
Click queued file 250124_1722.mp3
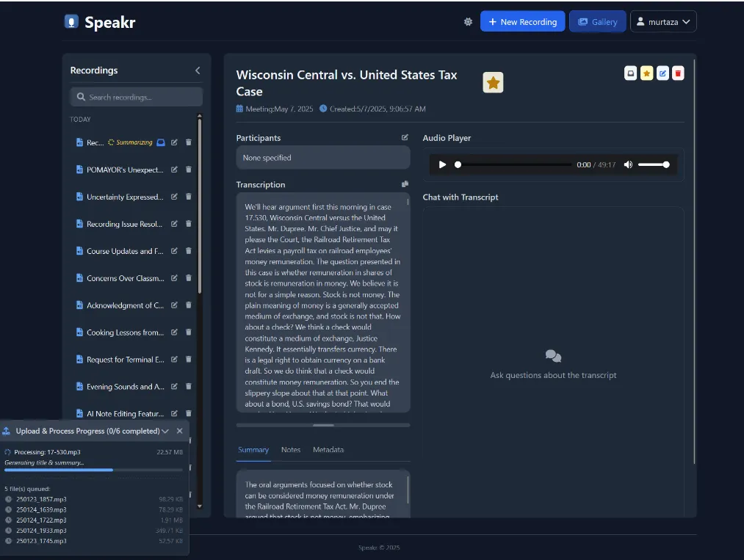pos(41,520)
